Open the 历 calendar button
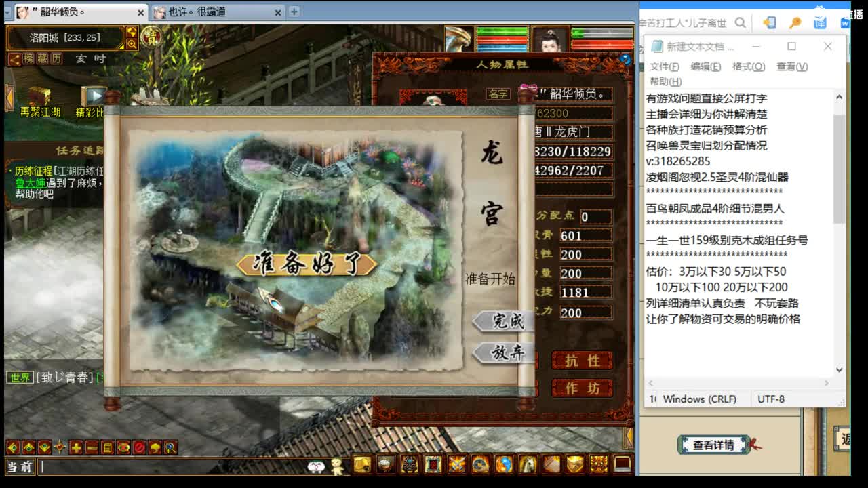The image size is (868, 488). point(57,59)
